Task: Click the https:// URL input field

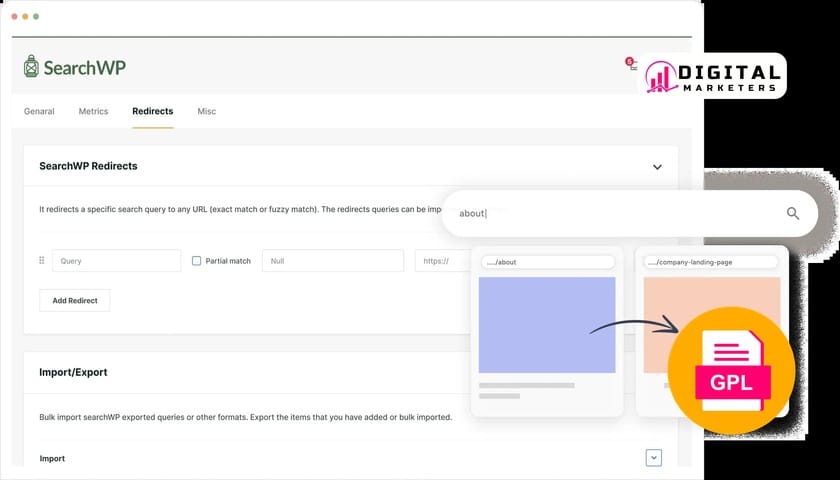Action: pos(440,261)
